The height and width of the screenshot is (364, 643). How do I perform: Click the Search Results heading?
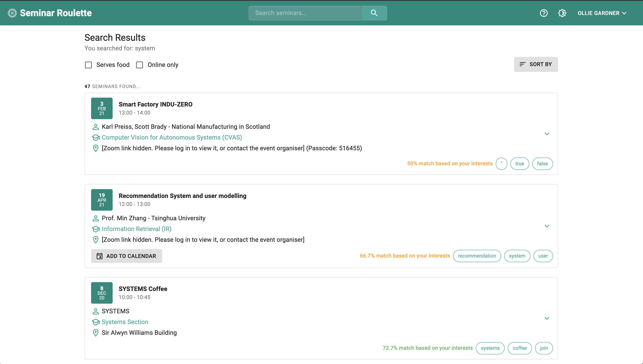(x=115, y=38)
